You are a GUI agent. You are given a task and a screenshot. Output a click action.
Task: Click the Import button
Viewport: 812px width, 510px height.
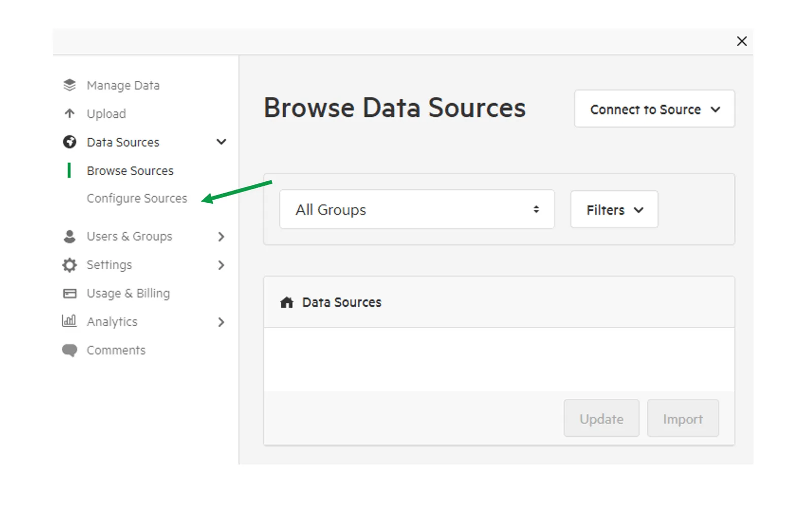tap(683, 418)
